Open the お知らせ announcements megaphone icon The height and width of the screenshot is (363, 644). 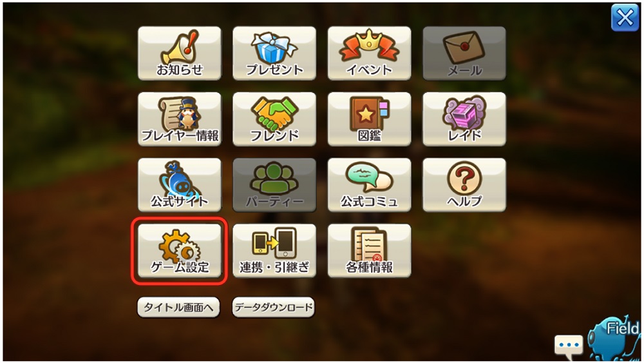[180, 53]
